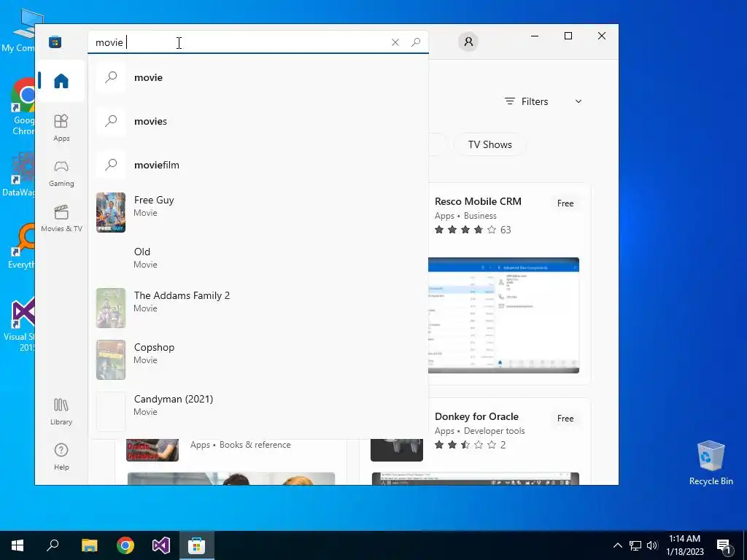The image size is (747, 560).
Task: Click the Free Guy poster thumbnail
Action: coord(111,212)
